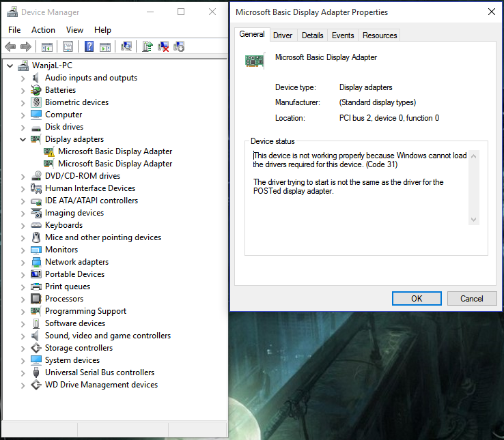This screenshot has height=440, width=504.
Task: Expand Sound, video and game controllers
Action: (23, 336)
